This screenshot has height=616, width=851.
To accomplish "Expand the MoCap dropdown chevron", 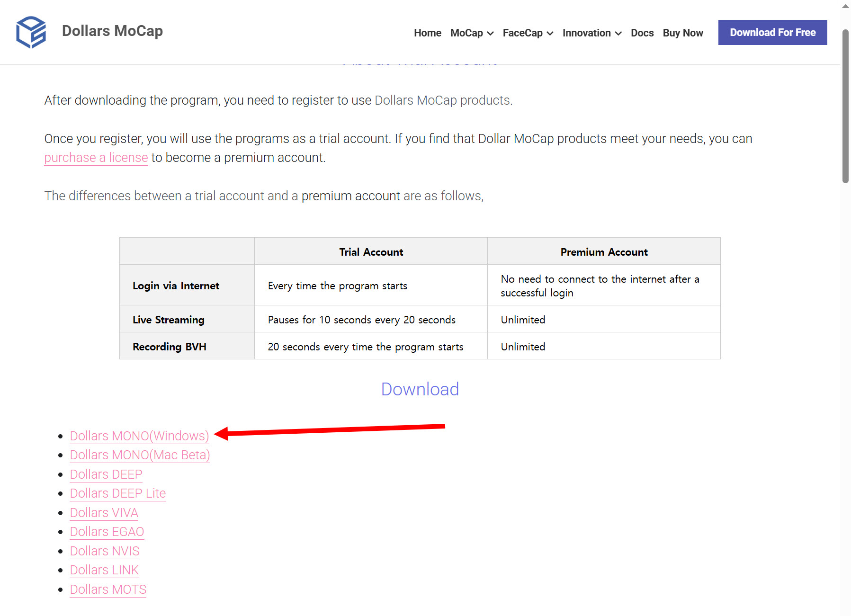I will 490,33.
